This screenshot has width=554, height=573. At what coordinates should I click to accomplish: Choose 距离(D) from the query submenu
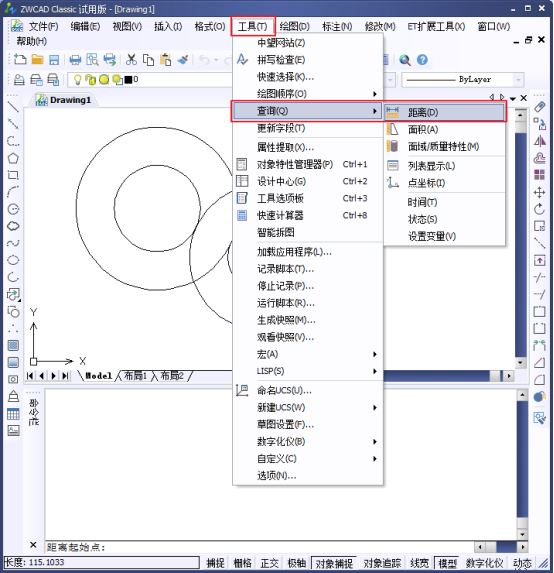click(445, 112)
